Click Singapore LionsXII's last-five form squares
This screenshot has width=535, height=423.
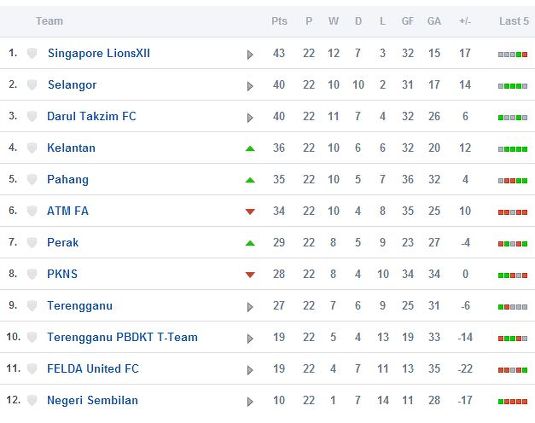512,55
